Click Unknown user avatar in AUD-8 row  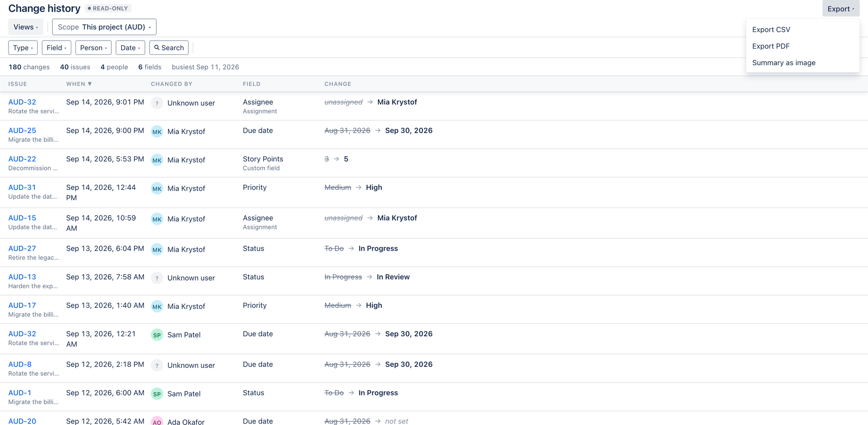(157, 365)
